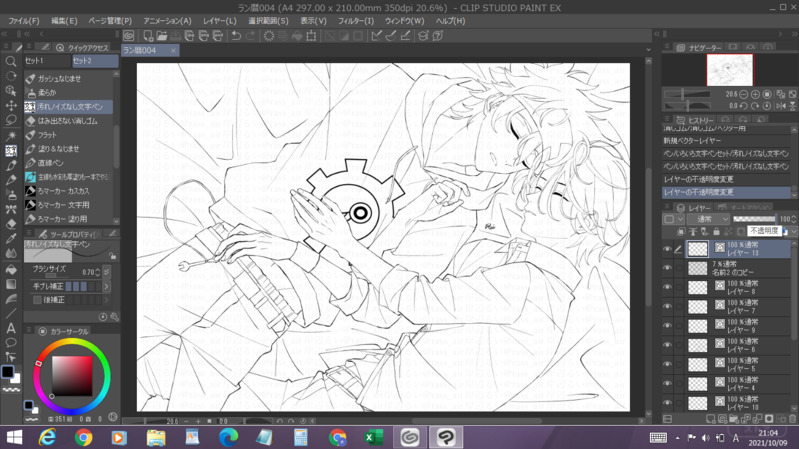Pick a shade in the color square
The image size is (799, 449).
coord(72,376)
